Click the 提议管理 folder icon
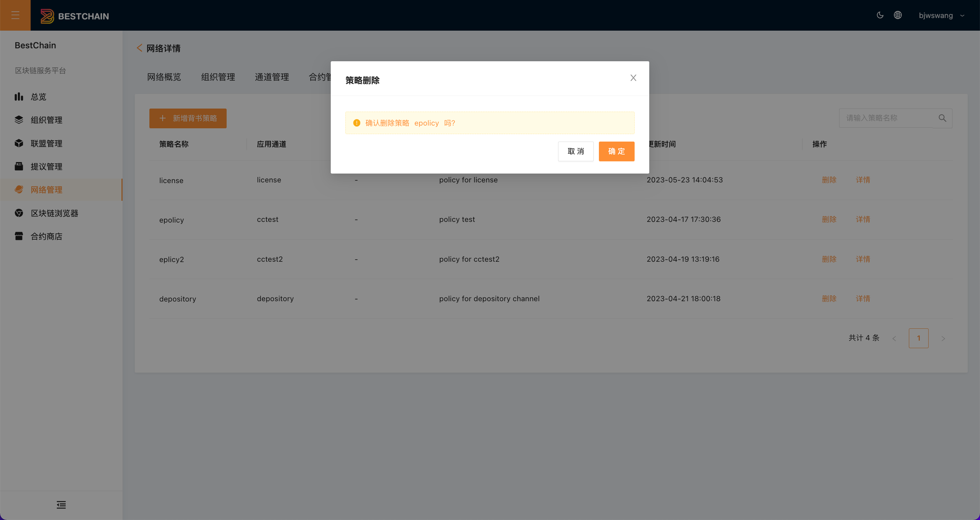 [19, 166]
